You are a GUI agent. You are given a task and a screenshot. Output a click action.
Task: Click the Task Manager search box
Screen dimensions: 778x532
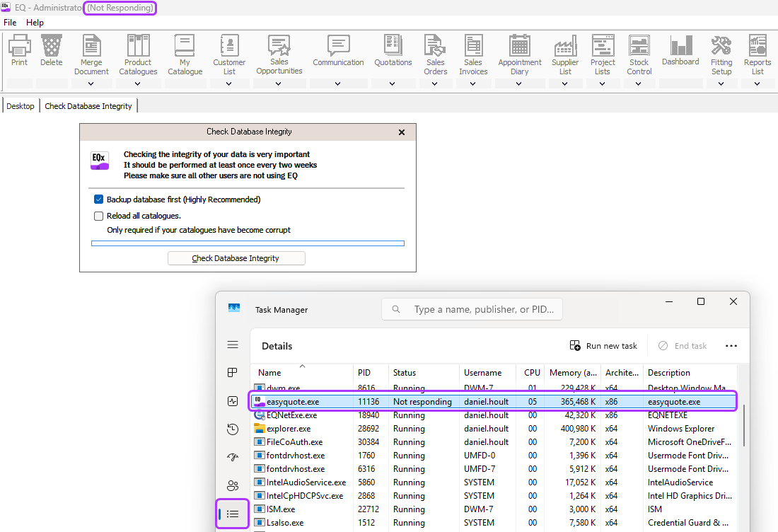pos(472,309)
